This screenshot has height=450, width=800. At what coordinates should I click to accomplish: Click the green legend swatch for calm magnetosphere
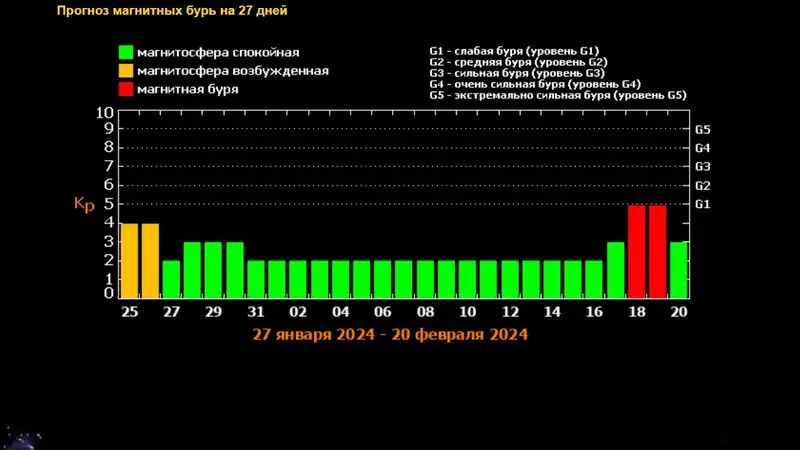pyautogui.click(x=126, y=52)
